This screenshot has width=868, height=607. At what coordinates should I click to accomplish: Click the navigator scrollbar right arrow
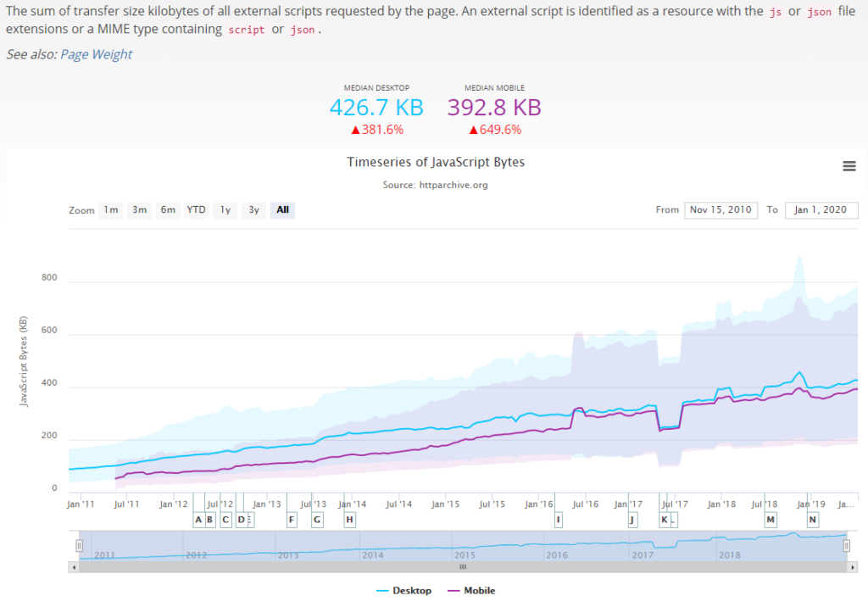coord(853,567)
